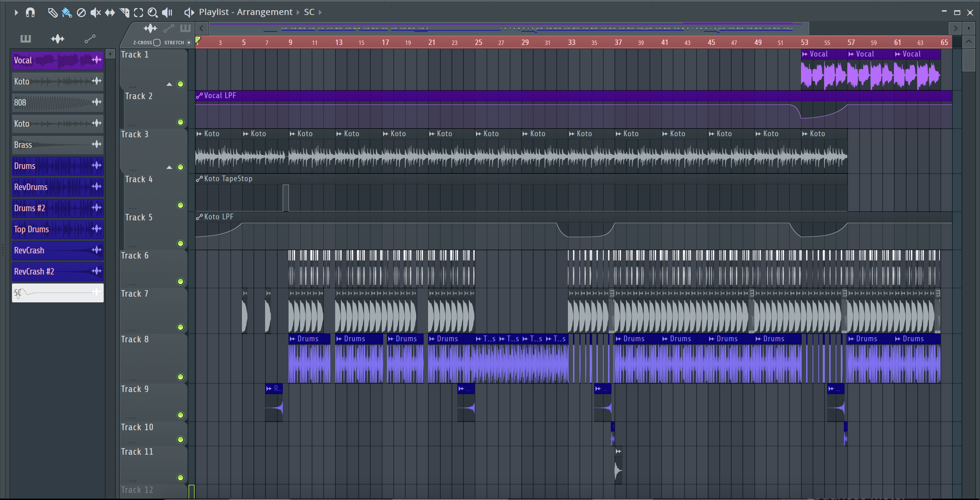Open the Koto LPF automation clip menu
The image size is (980, 500).
(x=199, y=217)
